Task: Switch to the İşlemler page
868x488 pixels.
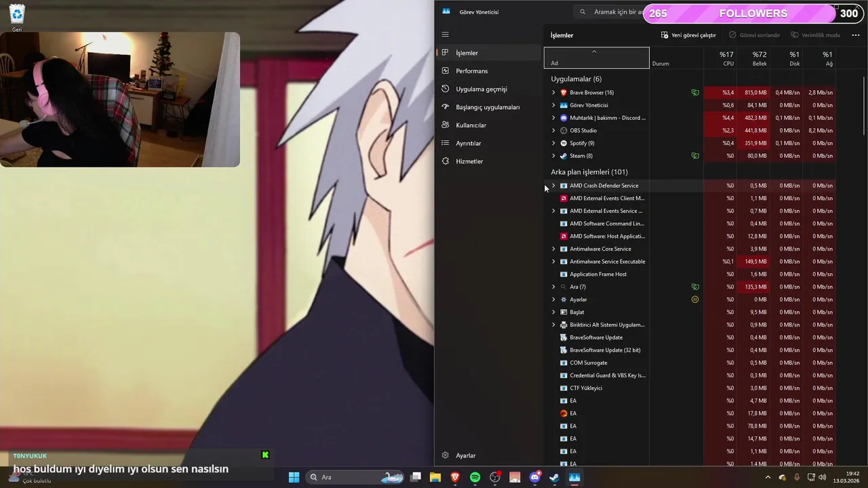Action: (x=488, y=53)
